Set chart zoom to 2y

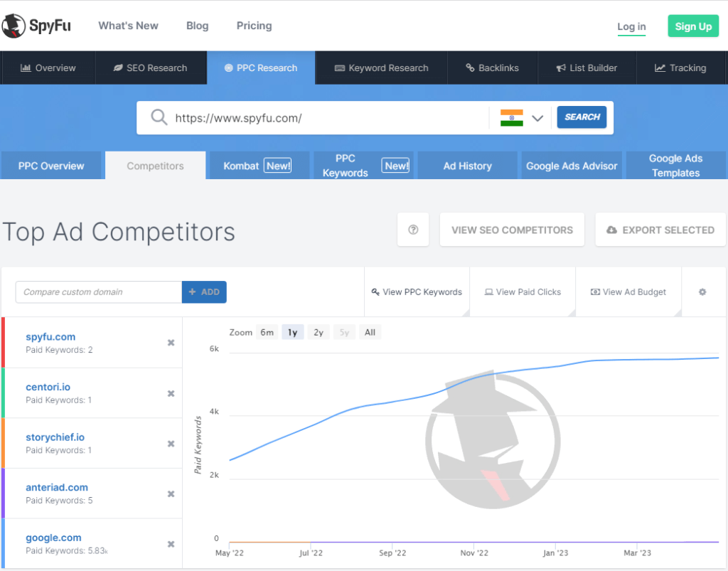pos(318,332)
